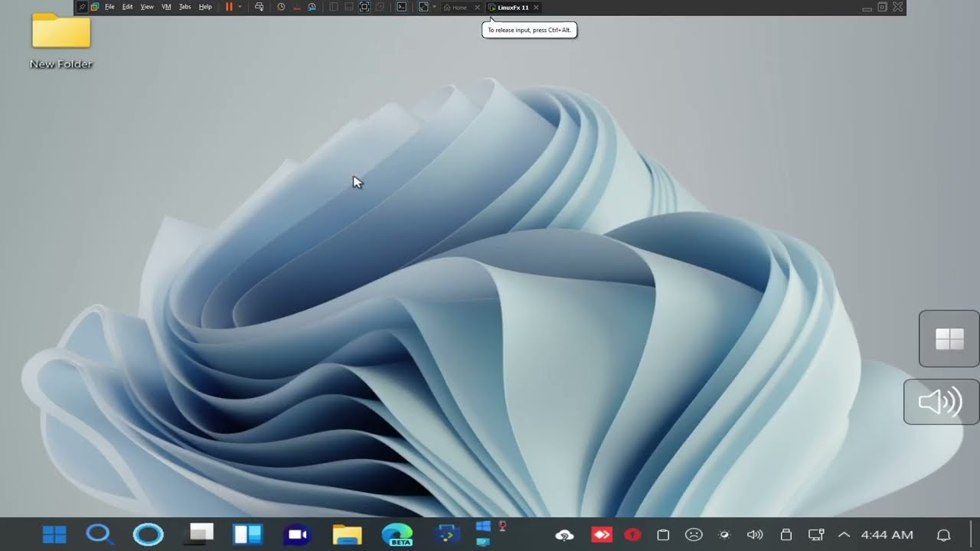Open the tray volume speaker icon
Image resolution: width=980 pixels, height=551 pixels.
pos(755,535)
